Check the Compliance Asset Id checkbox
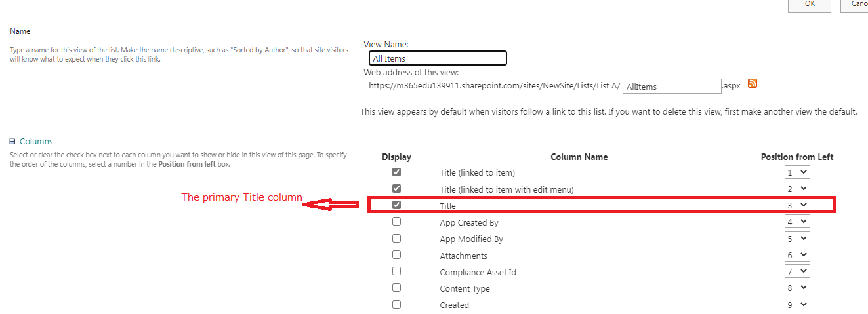The width and height of the screenshot is (868, 314). 396,271
